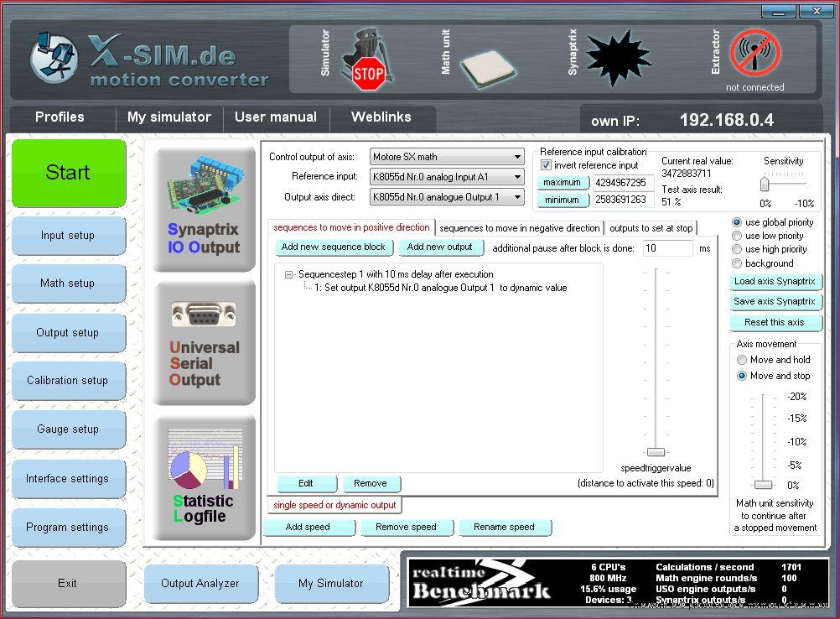
Task: Click the Edit button
Action: (x=307, y=483)
